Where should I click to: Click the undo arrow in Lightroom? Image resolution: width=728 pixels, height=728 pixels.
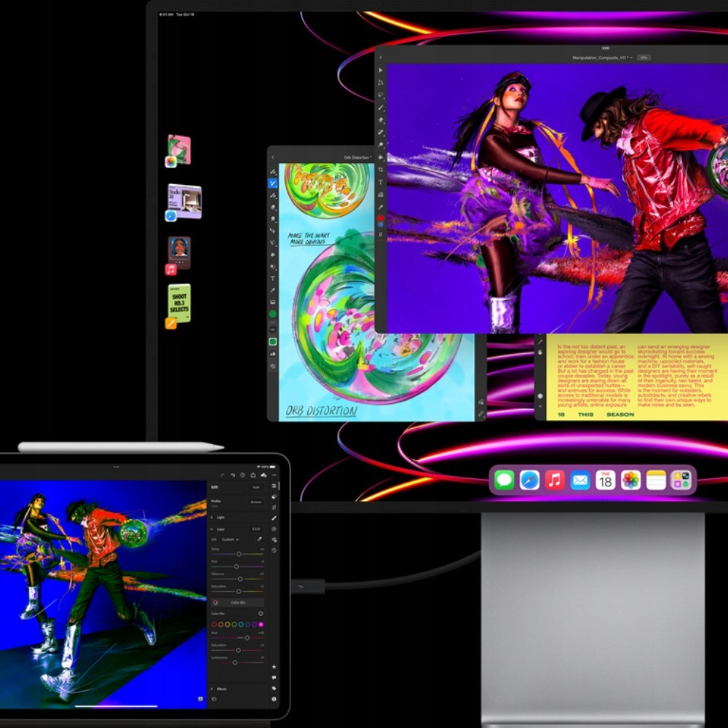233,475
